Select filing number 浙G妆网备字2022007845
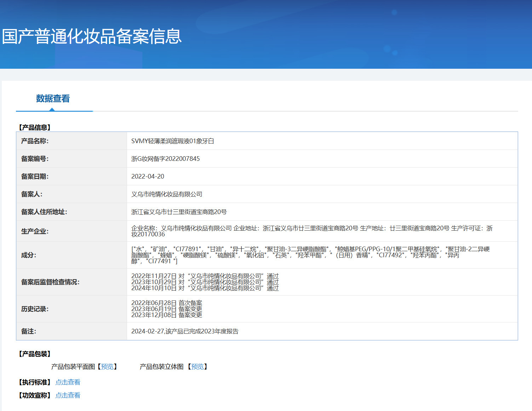The width and height of the screenshot is (532, 411). click(x=166, y=159)
